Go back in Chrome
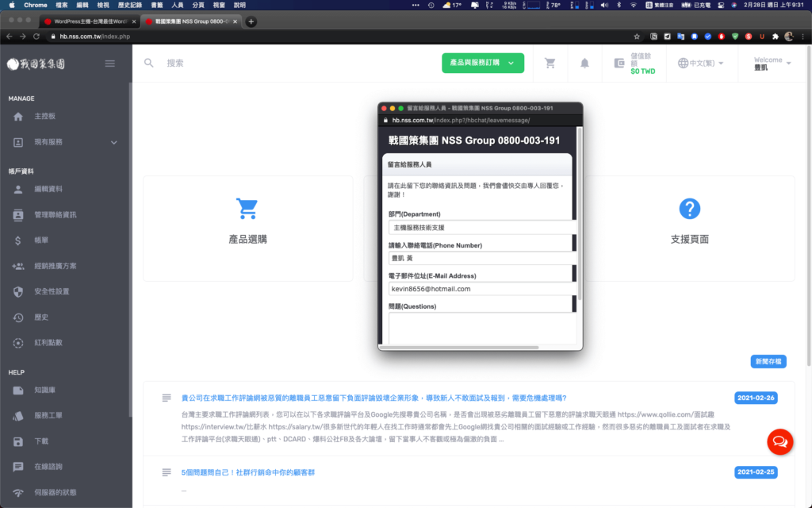Viewport: 812px width, 508px height. point(9,37)
